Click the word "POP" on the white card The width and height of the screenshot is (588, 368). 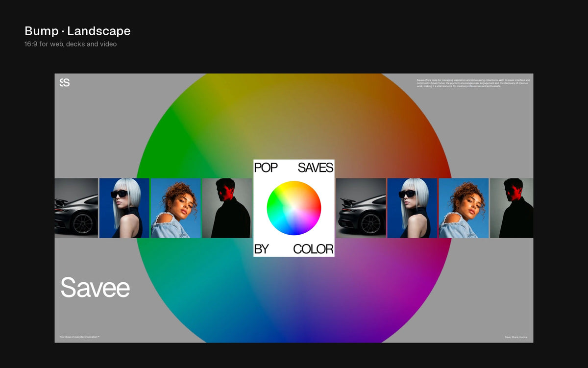point(266,168)
